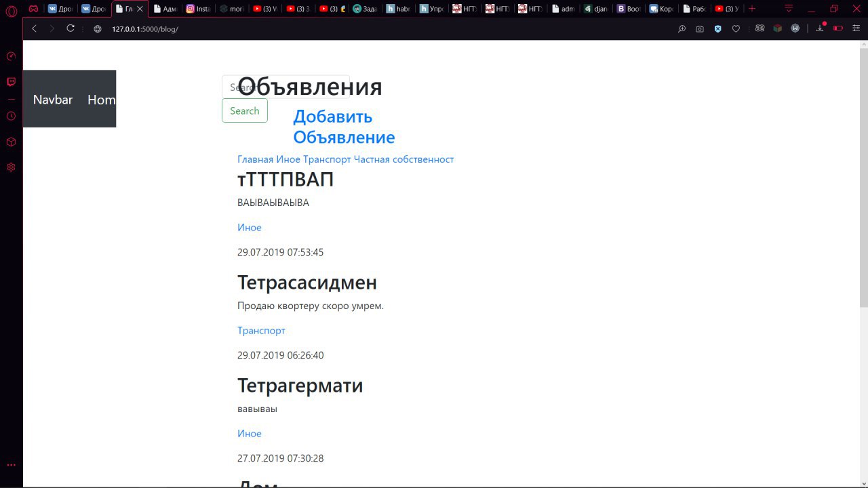
Task: Open downloads with the download arrow icon
Action: coord(821,28)
